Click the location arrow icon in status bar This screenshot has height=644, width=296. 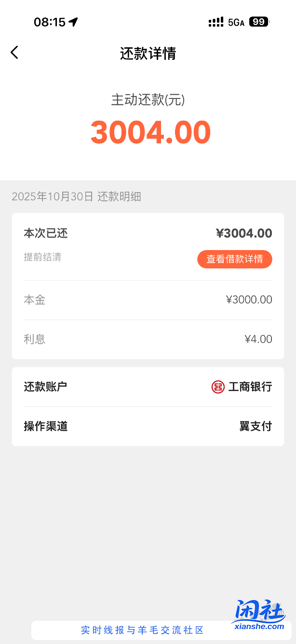73,21
